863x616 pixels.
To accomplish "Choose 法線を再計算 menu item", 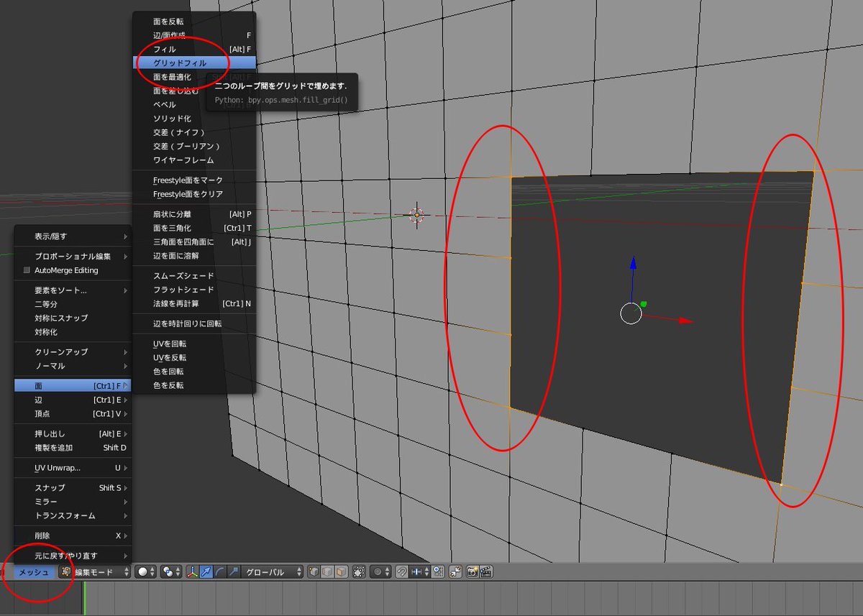I will tap(194, 303).
